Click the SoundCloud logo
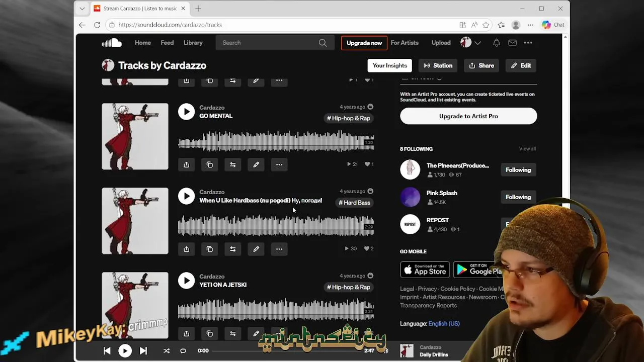 tap(112, 43)
